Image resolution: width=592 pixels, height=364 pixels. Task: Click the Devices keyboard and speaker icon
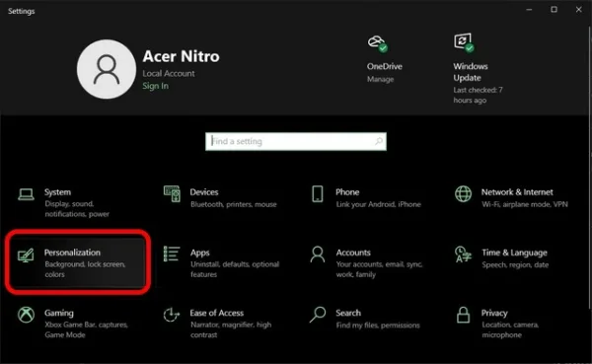172,193
